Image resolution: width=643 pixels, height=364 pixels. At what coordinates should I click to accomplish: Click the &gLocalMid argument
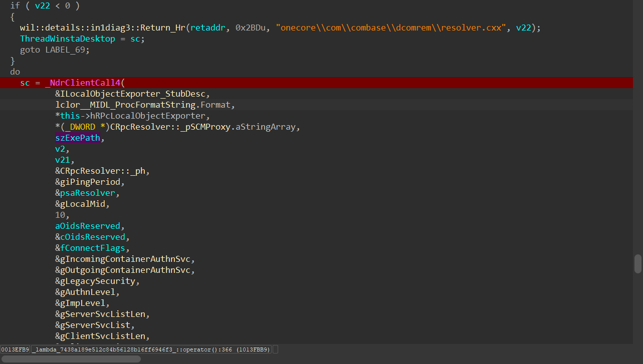coord(82,204)
